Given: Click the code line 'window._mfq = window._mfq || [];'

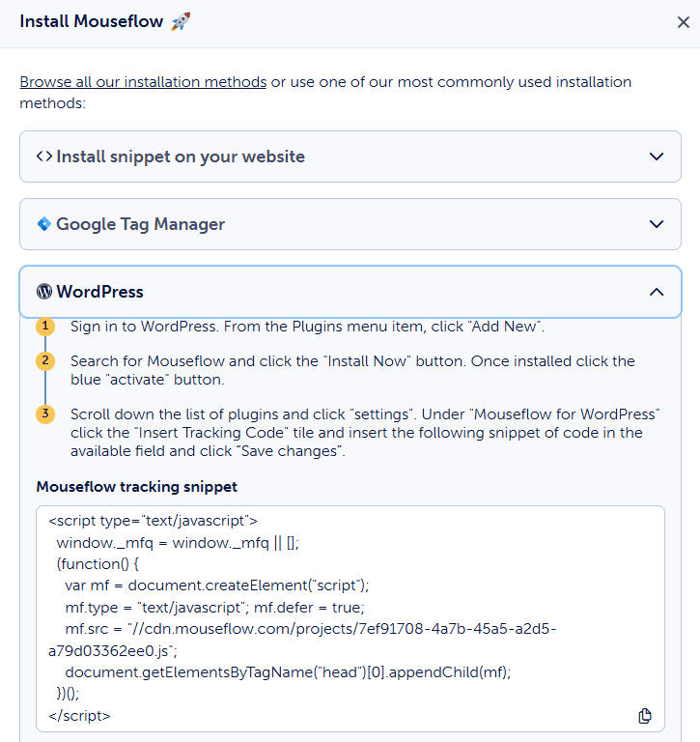Looking at the screenshot, I should 178,543.
